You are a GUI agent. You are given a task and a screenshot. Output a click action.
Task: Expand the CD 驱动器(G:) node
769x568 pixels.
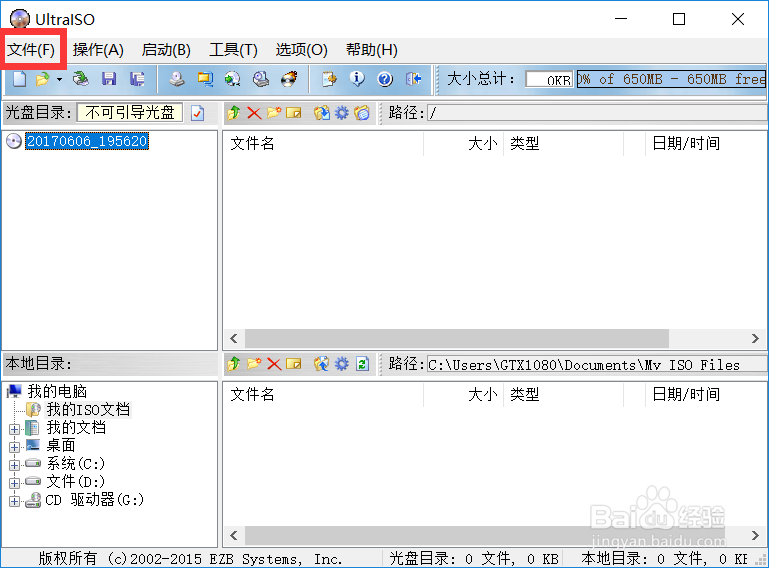(x=15, y=501)
